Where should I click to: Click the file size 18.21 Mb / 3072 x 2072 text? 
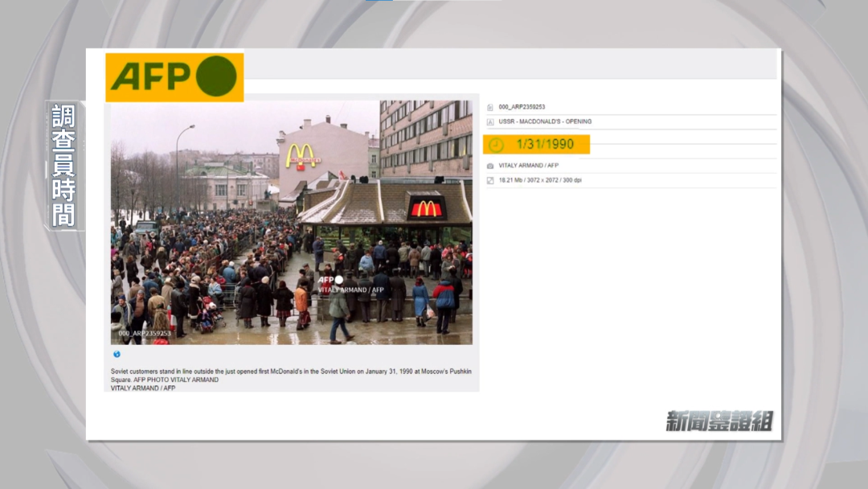coord(540,180)
